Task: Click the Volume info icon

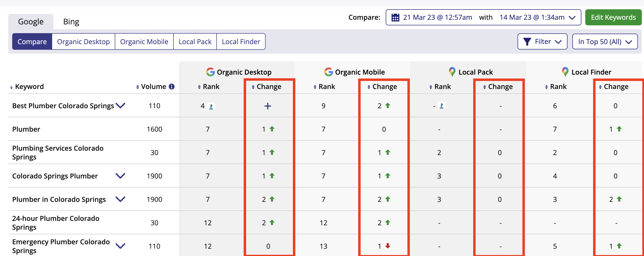Action: coord(172,87)
